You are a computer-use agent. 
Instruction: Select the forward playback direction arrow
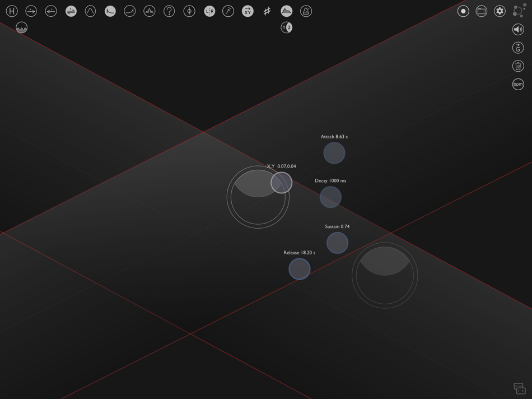(x=31, y=11)
